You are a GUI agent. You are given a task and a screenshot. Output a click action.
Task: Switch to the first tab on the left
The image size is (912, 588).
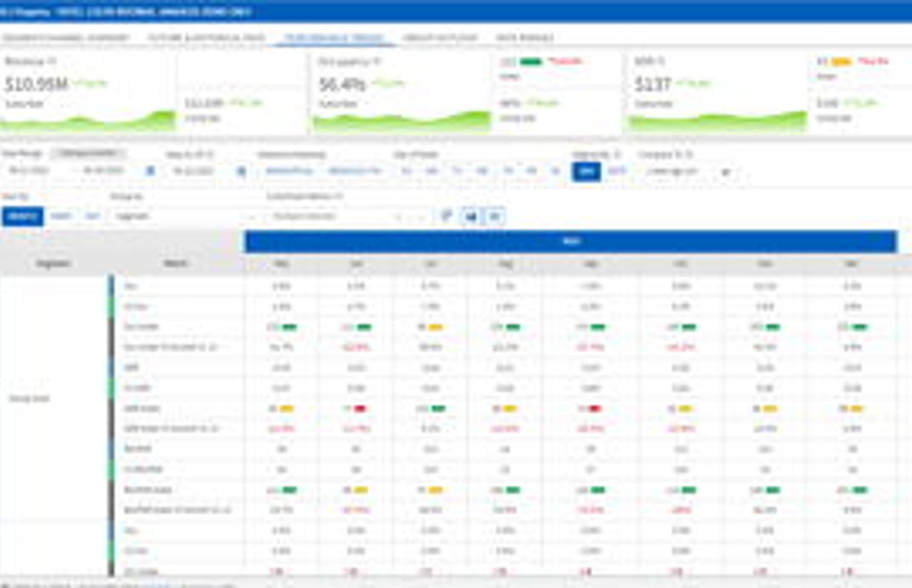tap(66, 38)
